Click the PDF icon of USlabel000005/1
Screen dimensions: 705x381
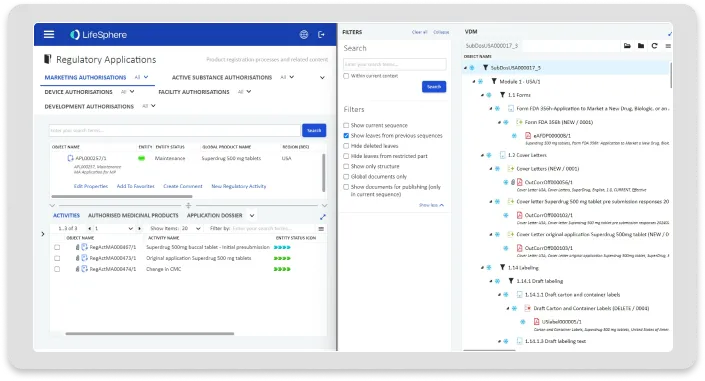point(536,322)
